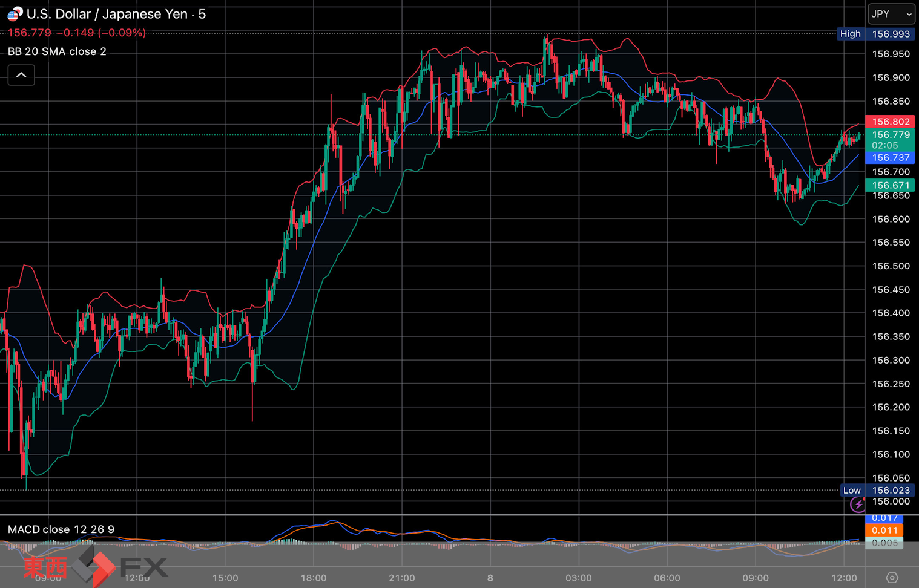Screen dimensions: 919x588
Task: Click the 156.300 price scale label
Action: tap(891, 360)
